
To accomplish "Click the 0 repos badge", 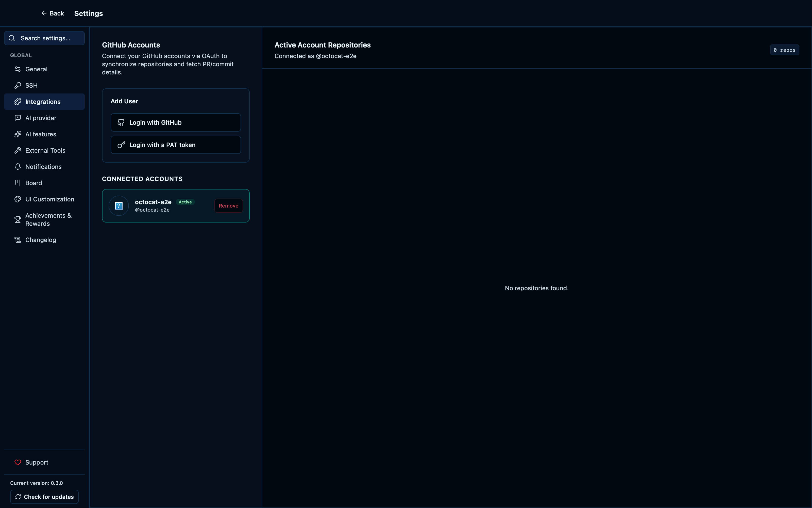I will coord(785,50).
